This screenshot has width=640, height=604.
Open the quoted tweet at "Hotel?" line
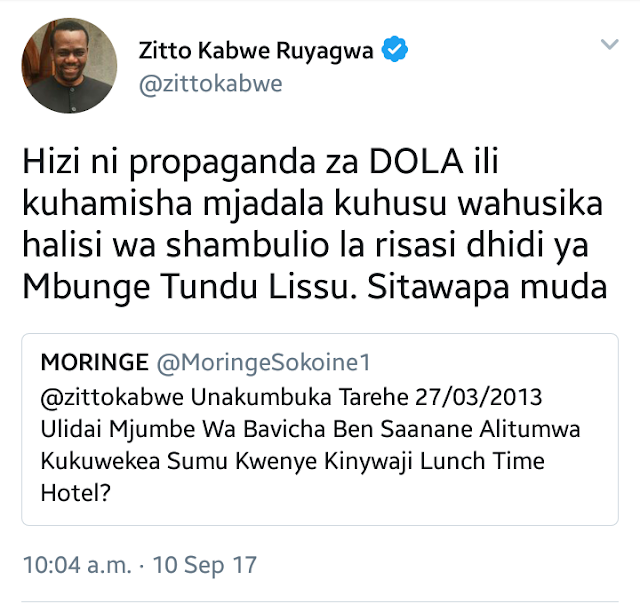point(76,493)
